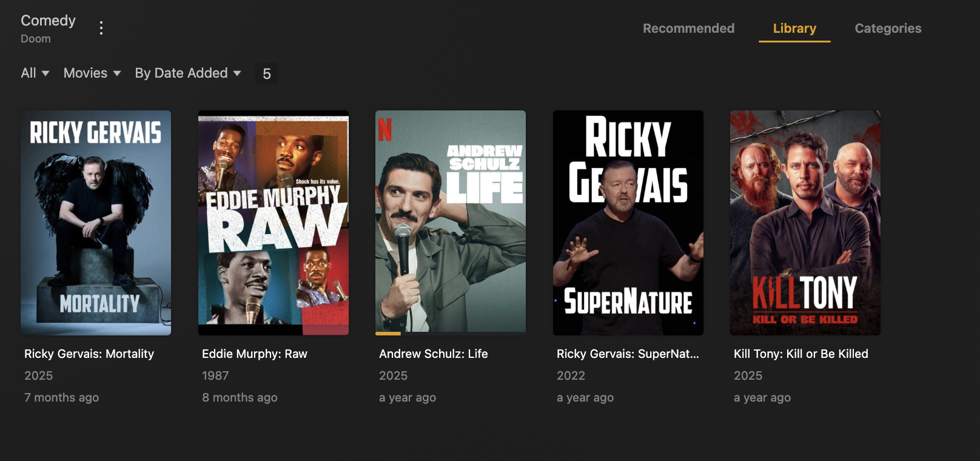This screenshot has width=980, height=461.
Task: Switch to the Recommended tab
Action: 688,29
